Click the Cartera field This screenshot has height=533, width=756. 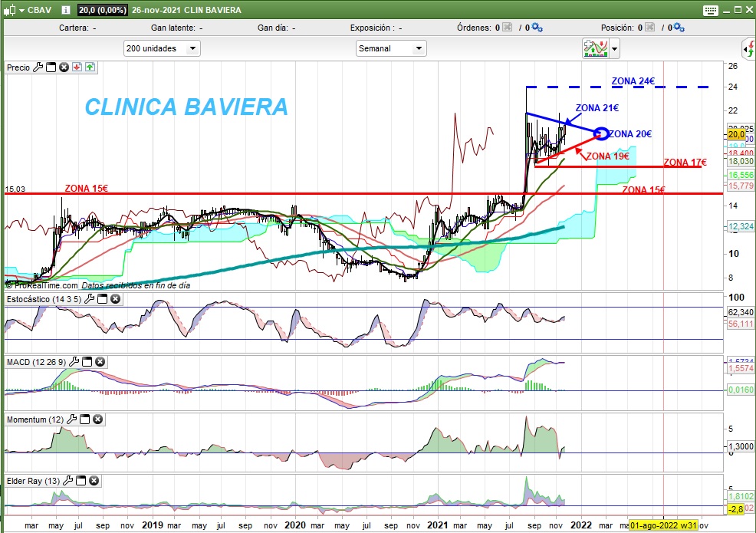pyautogui.click(x=77, y=28)
